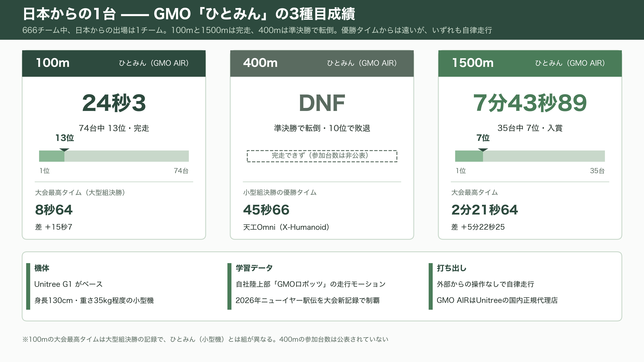Click the 13位 triangle marker on bar
Image resolution: width=644 pixels, height=362 pixels.
tap(64, 150)
